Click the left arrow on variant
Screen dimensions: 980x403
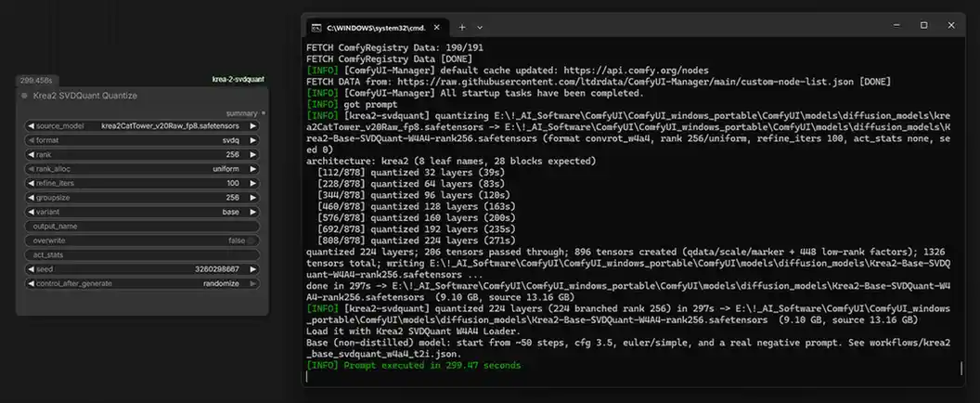pyautogui.click(x=31, y=212)
